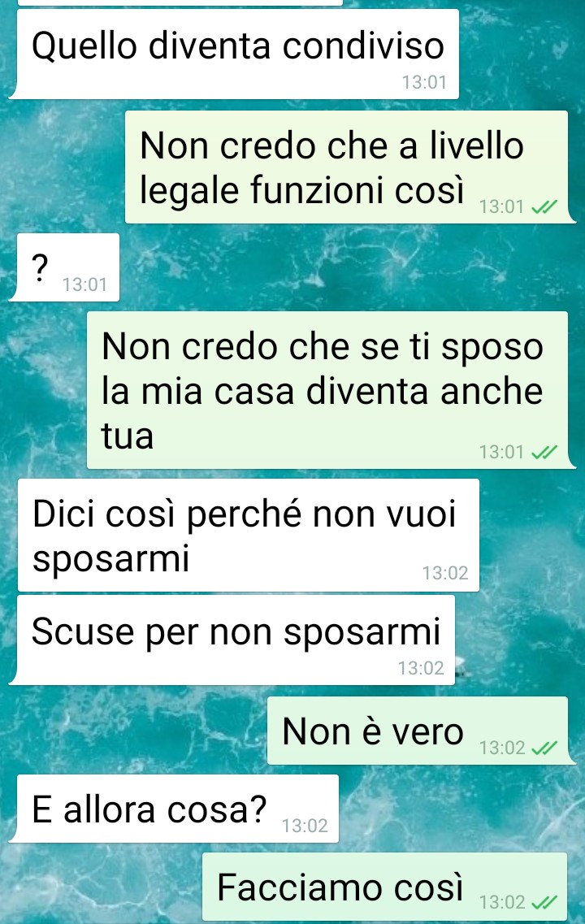Tap the 13:01 timestamp next to '?'

(84, 284)
